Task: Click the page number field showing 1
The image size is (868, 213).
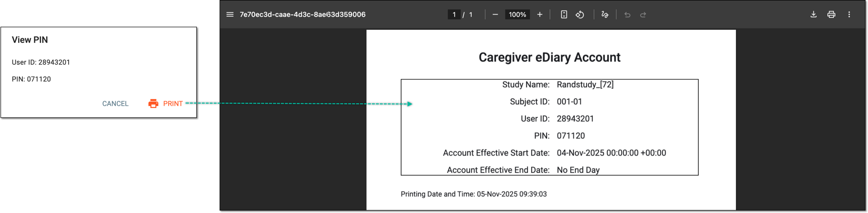Action: tap(454, 15)
